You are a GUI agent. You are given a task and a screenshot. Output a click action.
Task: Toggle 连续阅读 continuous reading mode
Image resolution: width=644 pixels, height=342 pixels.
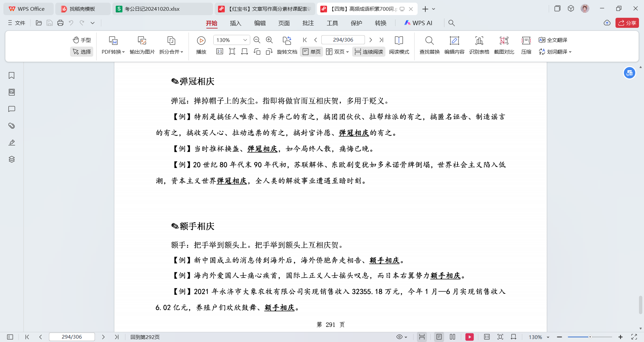tap(369, 52)
